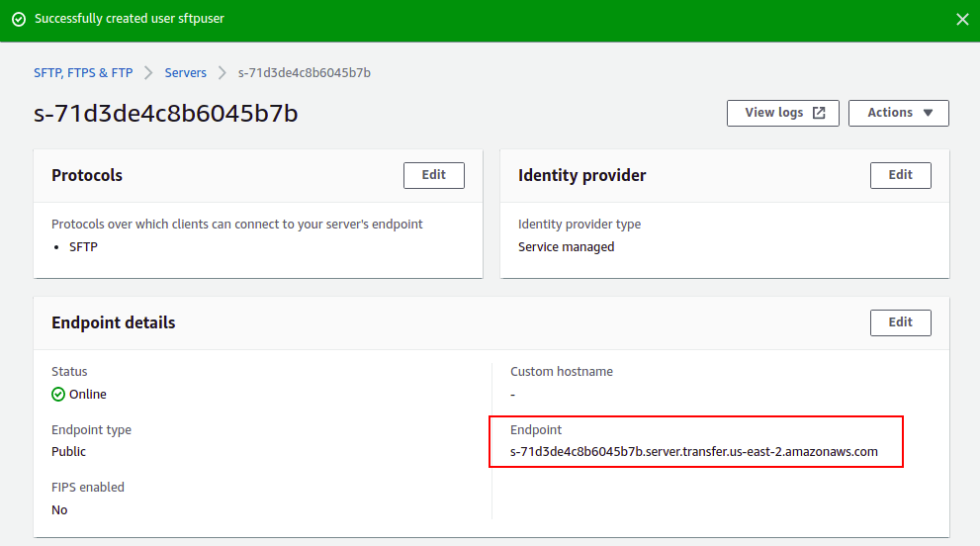The image size is (980, 546).
Task: Click the protocols description sentence
Action: [x=237, y=225]
